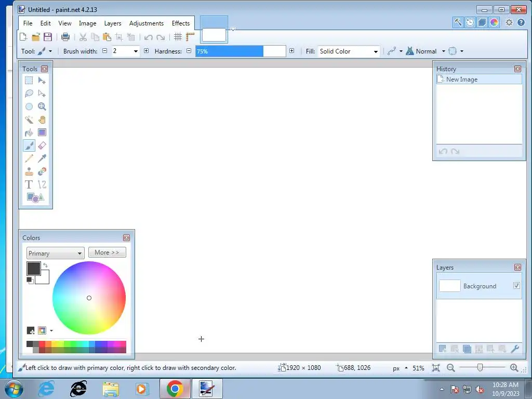Toggle the Tools window button
Viewport: 532px width, 399px height.
click(x=458, y=22)
